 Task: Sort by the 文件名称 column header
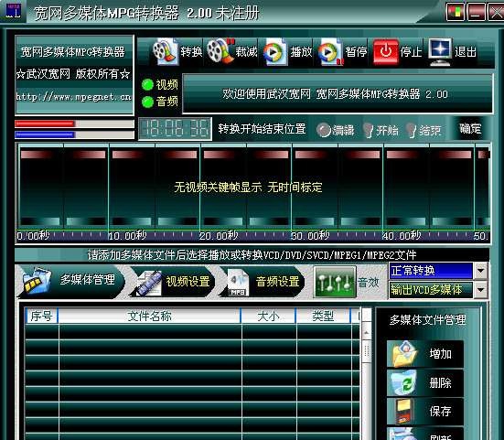coord(149,316)
